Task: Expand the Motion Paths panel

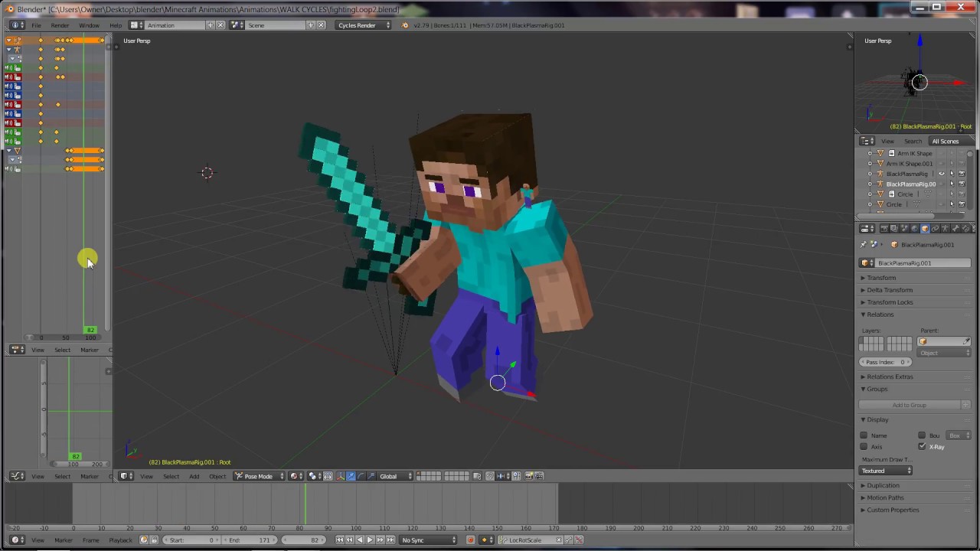Action: tap(885, 497)
